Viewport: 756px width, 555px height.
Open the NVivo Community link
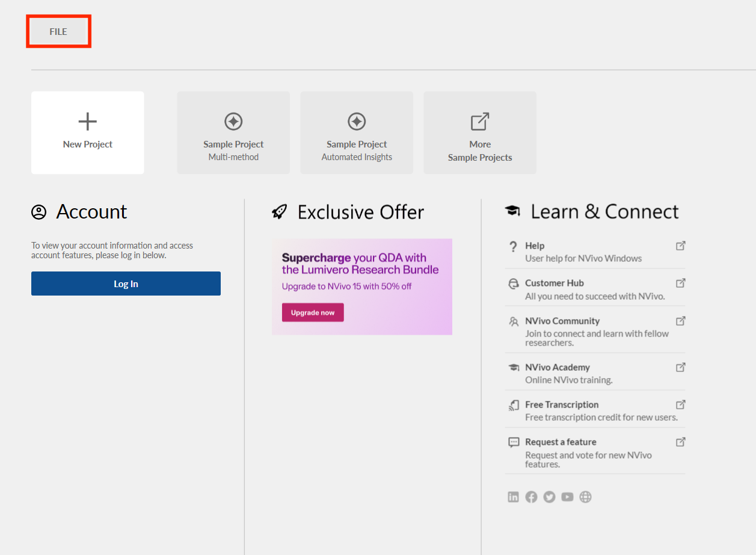pyautogui.click(x=562, y=321)
